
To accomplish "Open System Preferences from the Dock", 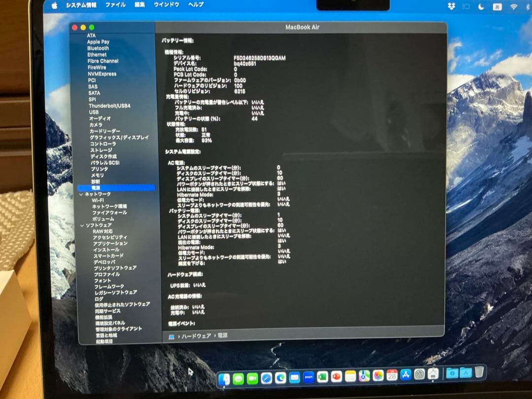I will [x=419, y=374].
